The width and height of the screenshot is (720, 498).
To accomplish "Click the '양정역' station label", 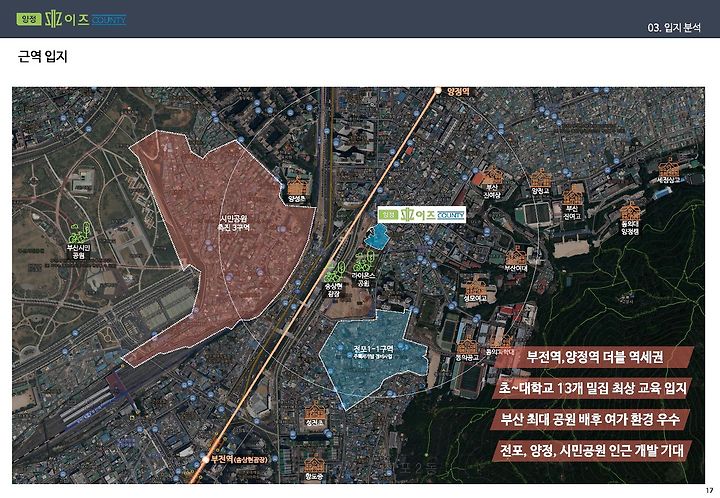I will 458,91.
